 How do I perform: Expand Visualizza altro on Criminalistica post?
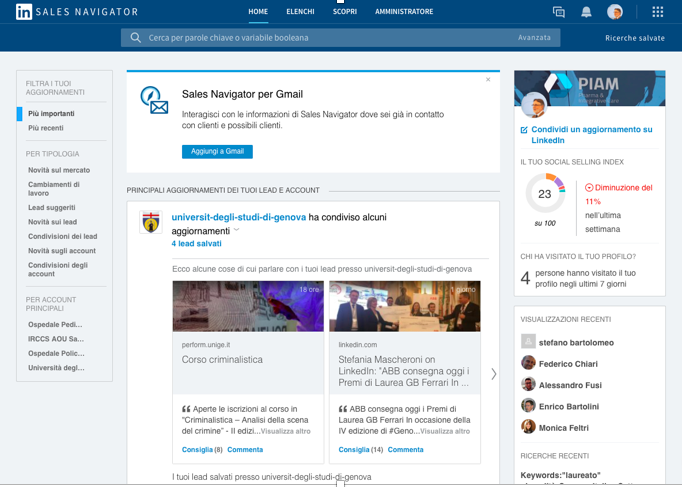click(x=286, y=431)
